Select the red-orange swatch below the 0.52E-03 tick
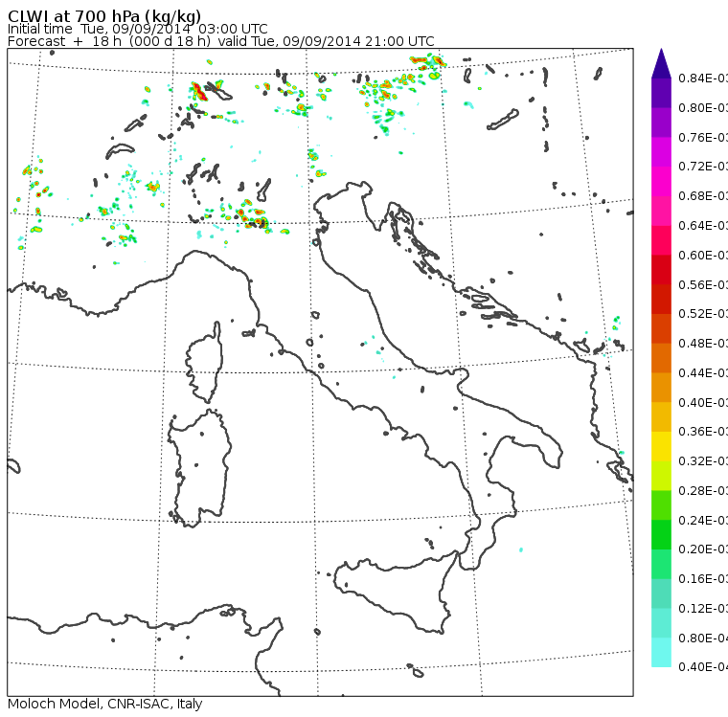728x717 pixels. (661, 328)
